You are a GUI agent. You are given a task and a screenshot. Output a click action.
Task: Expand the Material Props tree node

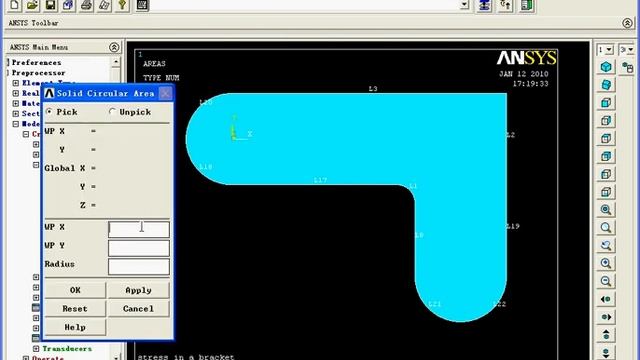tap(16, 103)
